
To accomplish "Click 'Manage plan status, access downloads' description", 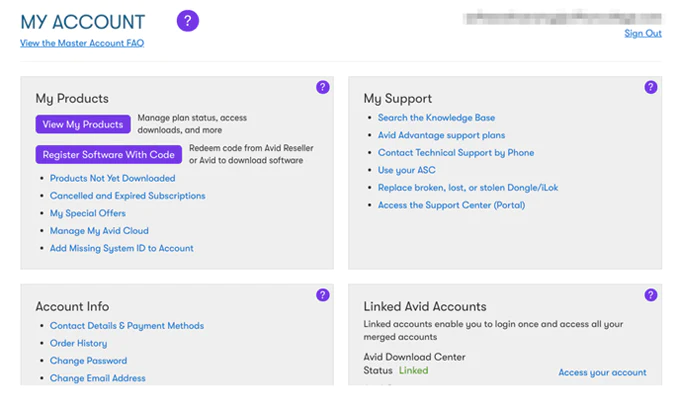I will pos(192,124).
